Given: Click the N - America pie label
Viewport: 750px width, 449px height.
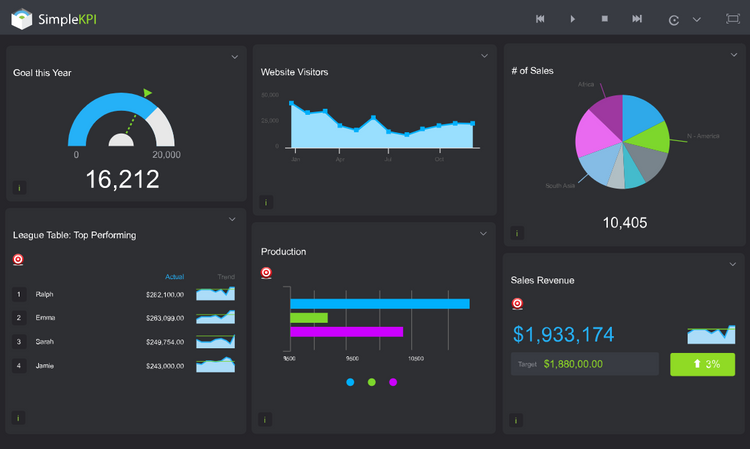Looking at the screenshot, I should coord(703,136).
